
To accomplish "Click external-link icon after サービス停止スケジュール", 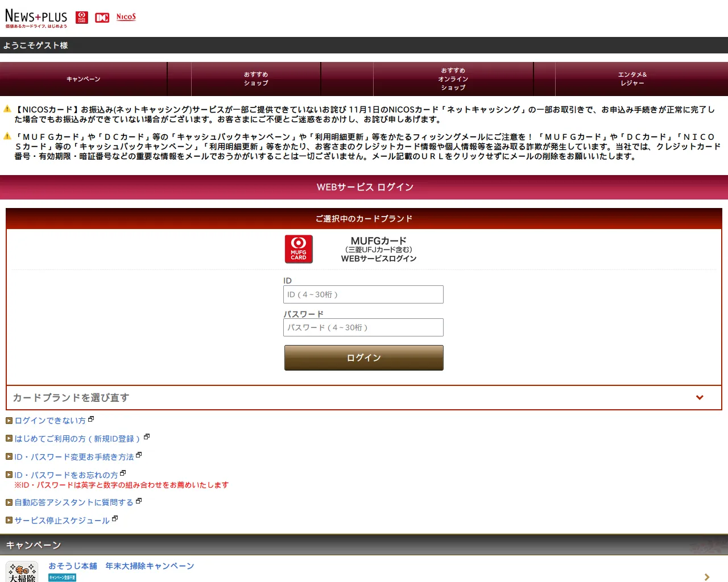I will click(x=115, y=518).
